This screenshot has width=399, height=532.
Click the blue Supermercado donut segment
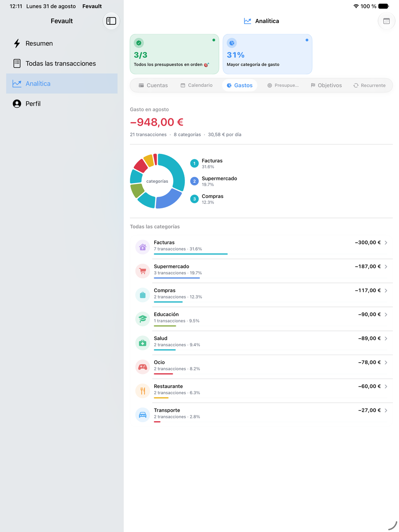click(170, 200)
